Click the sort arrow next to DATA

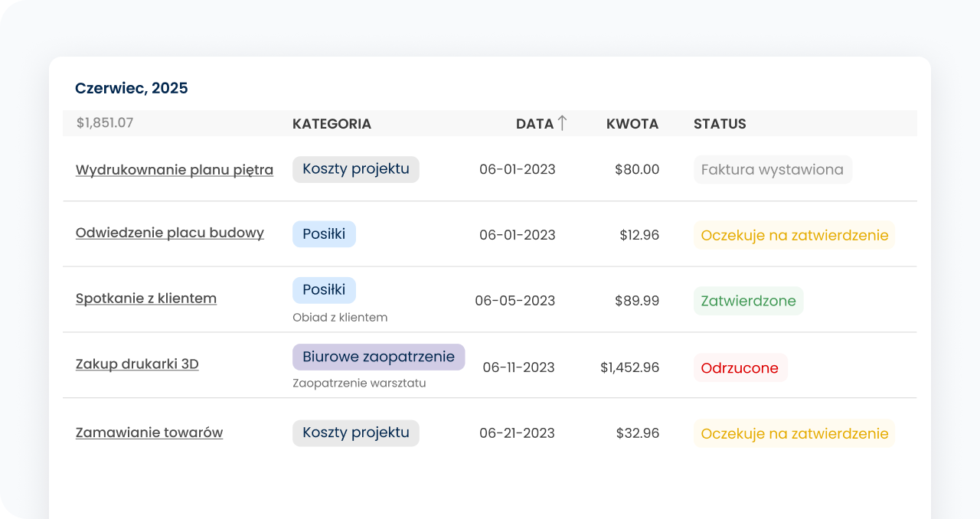[x=562, y=123]
